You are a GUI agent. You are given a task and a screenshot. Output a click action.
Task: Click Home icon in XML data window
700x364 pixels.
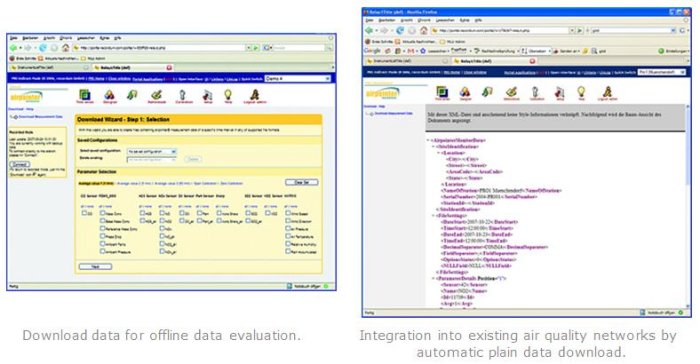coord(423,30)
